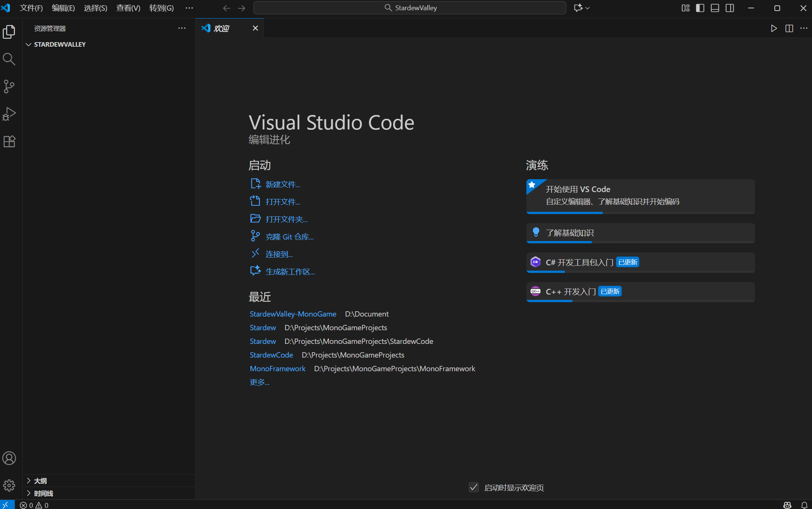
Task: Click the split editor icon
Action: (789, 28)
